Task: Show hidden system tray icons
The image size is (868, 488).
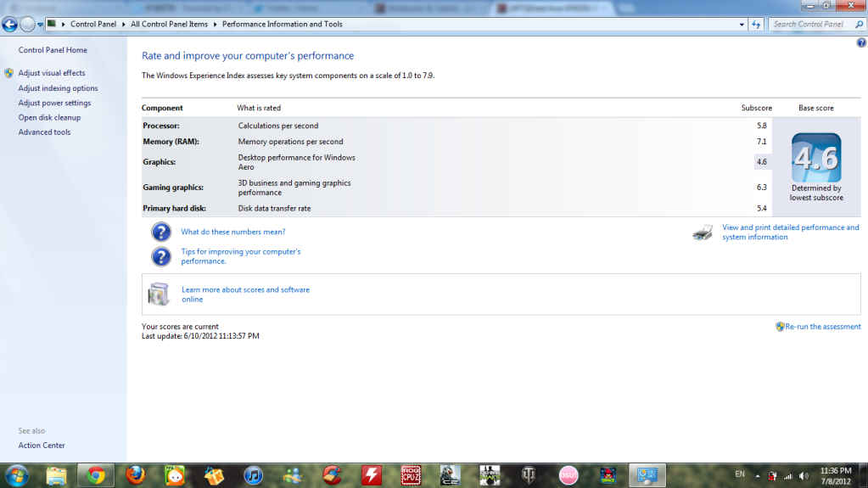Action: (x=757, y=475)
